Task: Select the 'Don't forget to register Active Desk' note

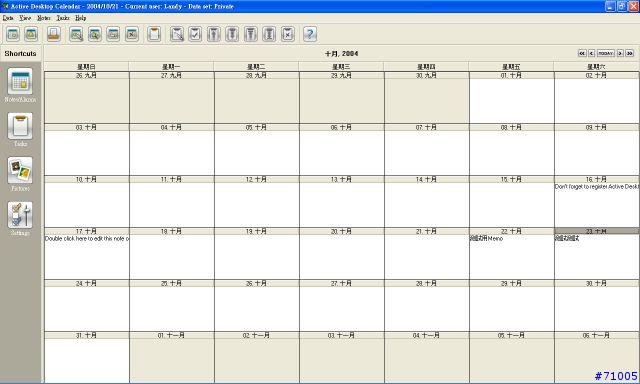Action: click(596, 186)
